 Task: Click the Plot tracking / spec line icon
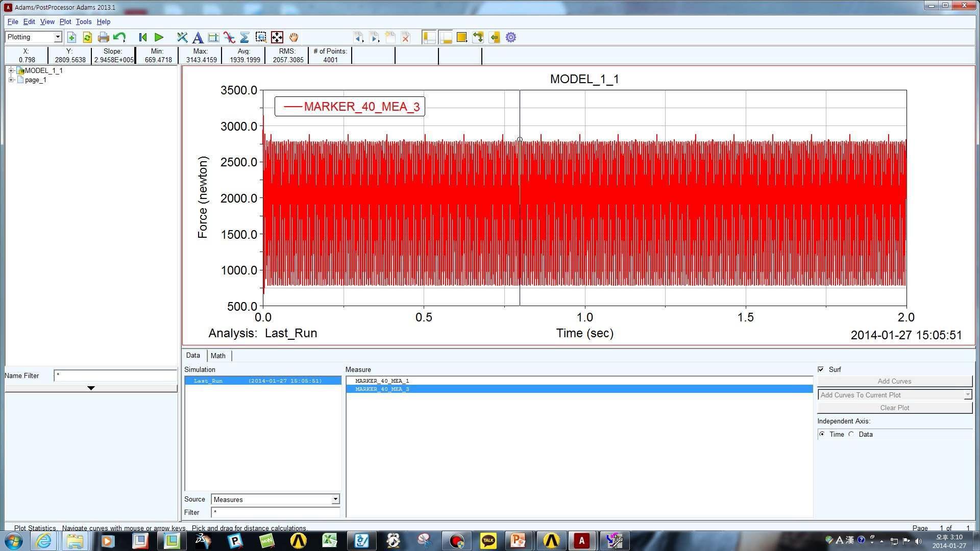[213, 37]
